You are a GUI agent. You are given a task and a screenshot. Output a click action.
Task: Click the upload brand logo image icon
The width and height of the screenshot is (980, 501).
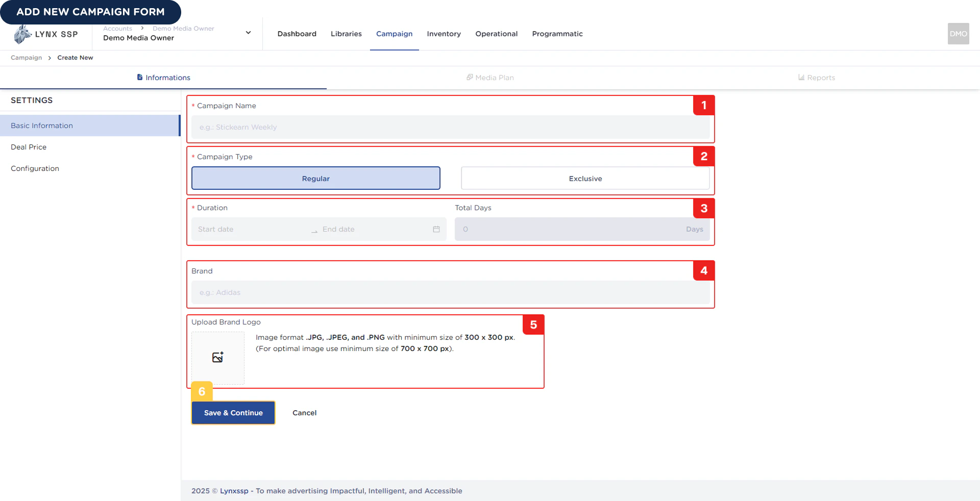[x=218, y=357]
